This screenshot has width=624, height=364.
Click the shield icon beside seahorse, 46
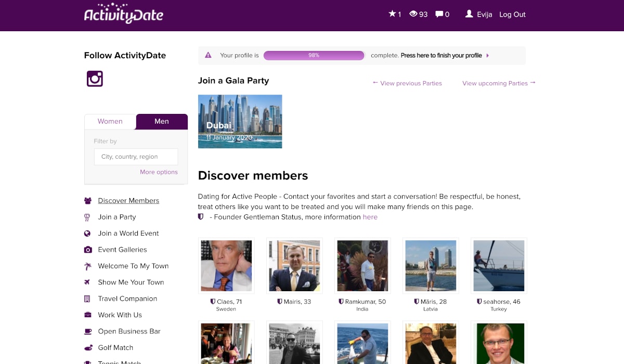(479, 302)
